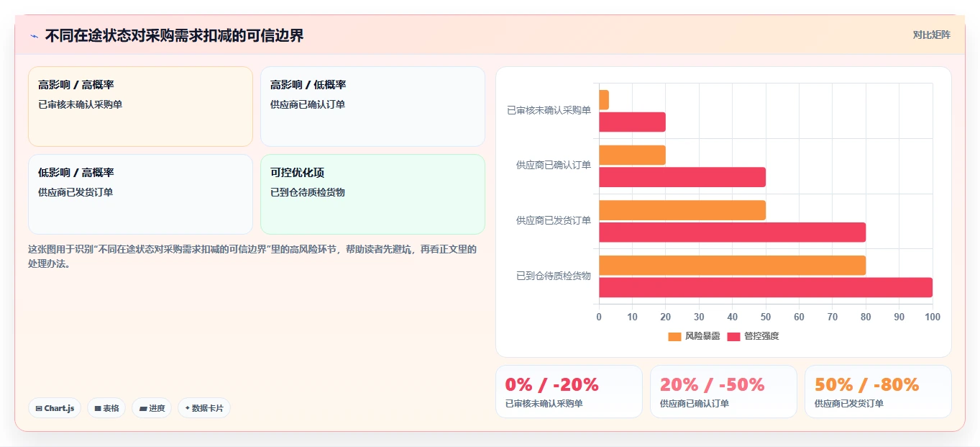Select the 高影响 / 低概率 card
This screenshot has height=447, width=980.
click(372, 107)
